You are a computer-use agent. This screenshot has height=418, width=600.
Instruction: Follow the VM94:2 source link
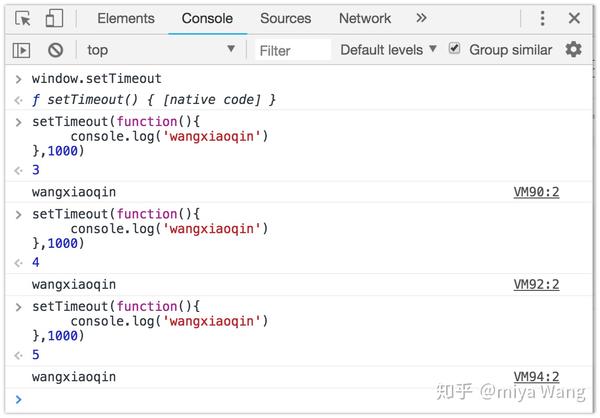[536, 377]
